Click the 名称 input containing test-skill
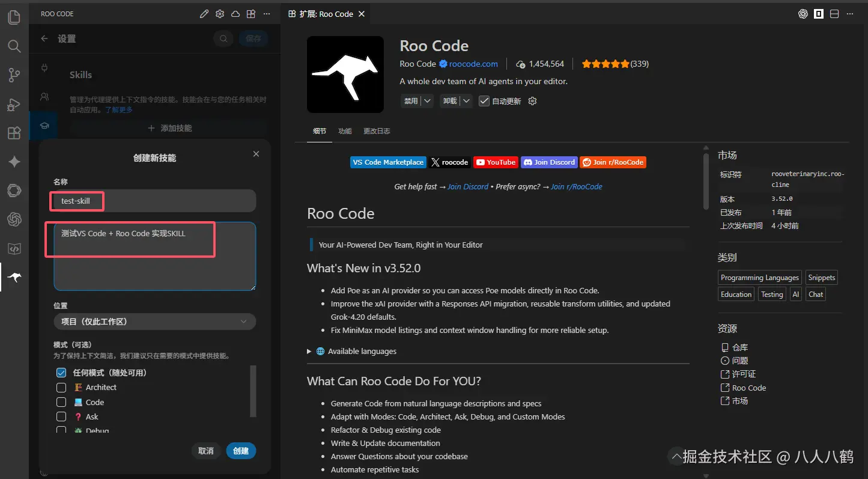868x479 pixels. coord(155,201)
